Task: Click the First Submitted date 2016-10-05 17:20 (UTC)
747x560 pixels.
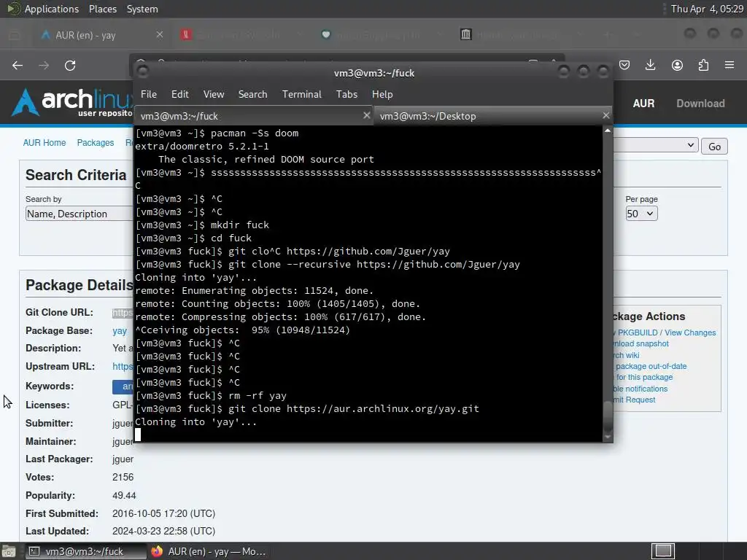Action: [x=163, y=513]
